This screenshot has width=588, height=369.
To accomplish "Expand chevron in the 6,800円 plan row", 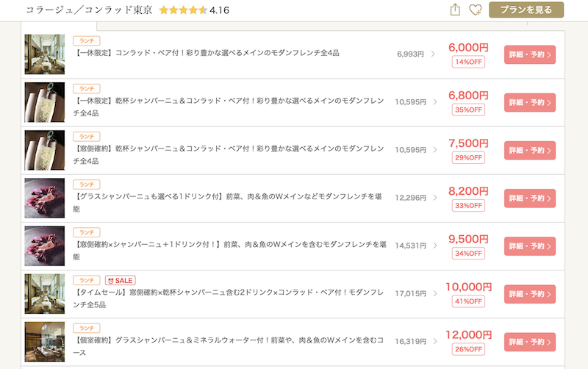I will (435, 102).
